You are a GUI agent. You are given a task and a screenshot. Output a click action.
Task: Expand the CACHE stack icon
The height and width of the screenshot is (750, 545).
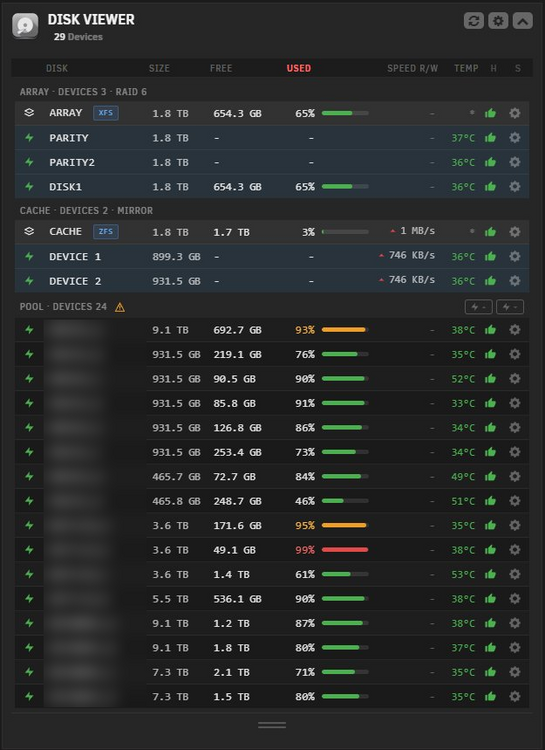click(x=29, y=232)
